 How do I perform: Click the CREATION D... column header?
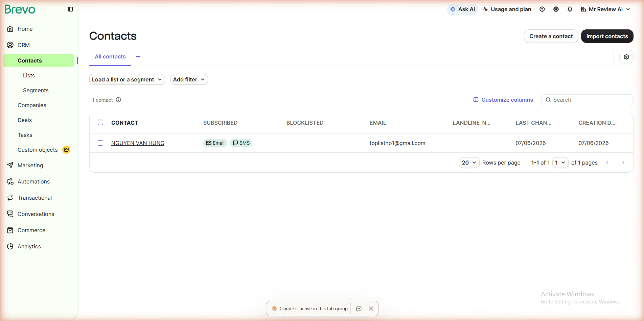click(x=597, y=123)
